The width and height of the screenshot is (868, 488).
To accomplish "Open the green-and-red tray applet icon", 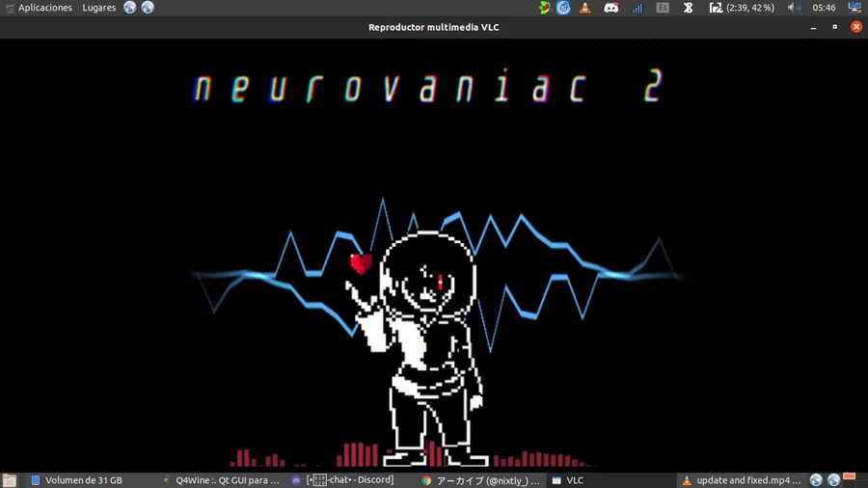I will point(545,8).
